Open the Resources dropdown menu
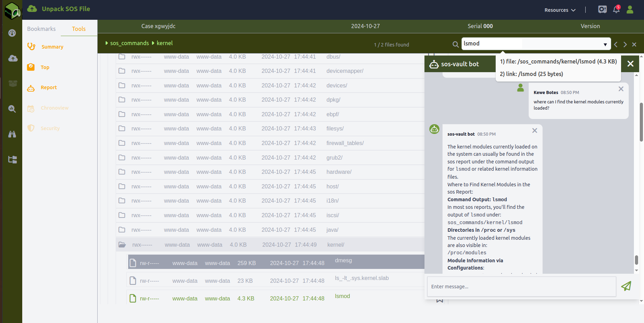The width and height of the screenshot is (644, 323). pos(560,10)
